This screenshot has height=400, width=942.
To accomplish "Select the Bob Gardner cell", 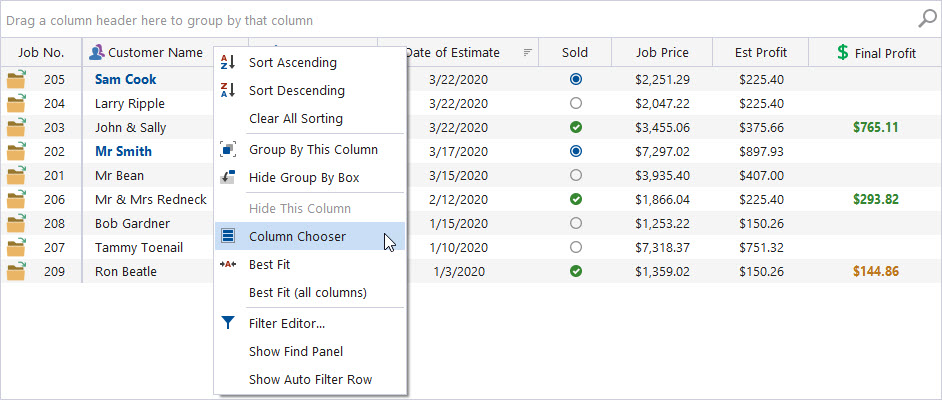I will 132,223.
